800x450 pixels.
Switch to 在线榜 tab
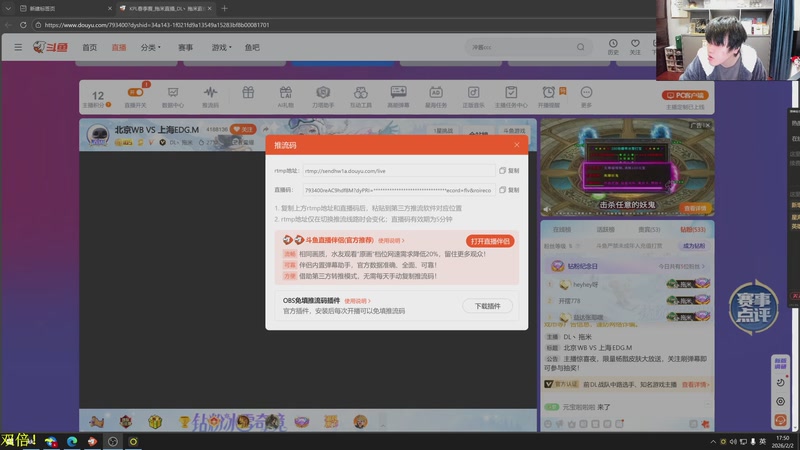pos(562,230)
